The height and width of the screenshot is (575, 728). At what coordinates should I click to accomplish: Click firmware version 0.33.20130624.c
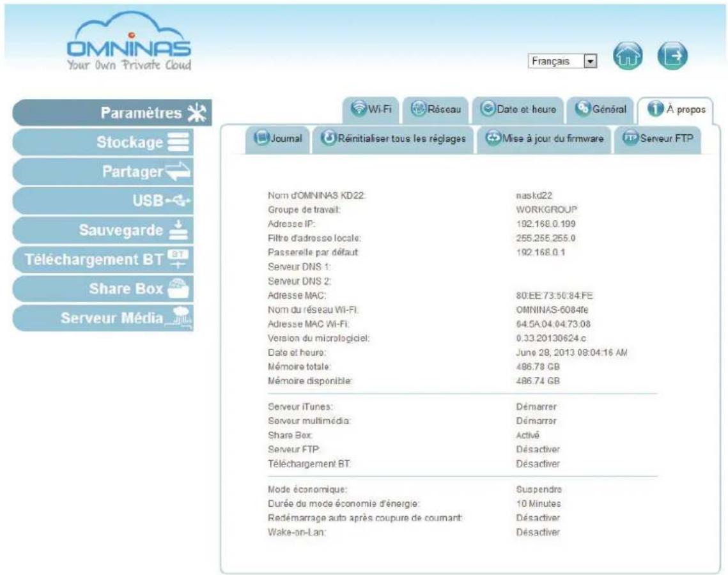point(551,339)
